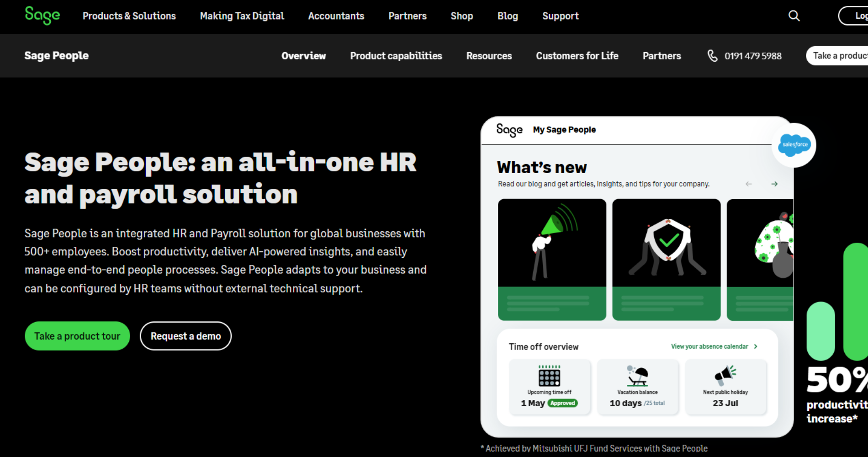Image resolution: width=868 pixels, height=457 pixels.
Task: Click the green Approved status badge
Action: pos(563,403)
